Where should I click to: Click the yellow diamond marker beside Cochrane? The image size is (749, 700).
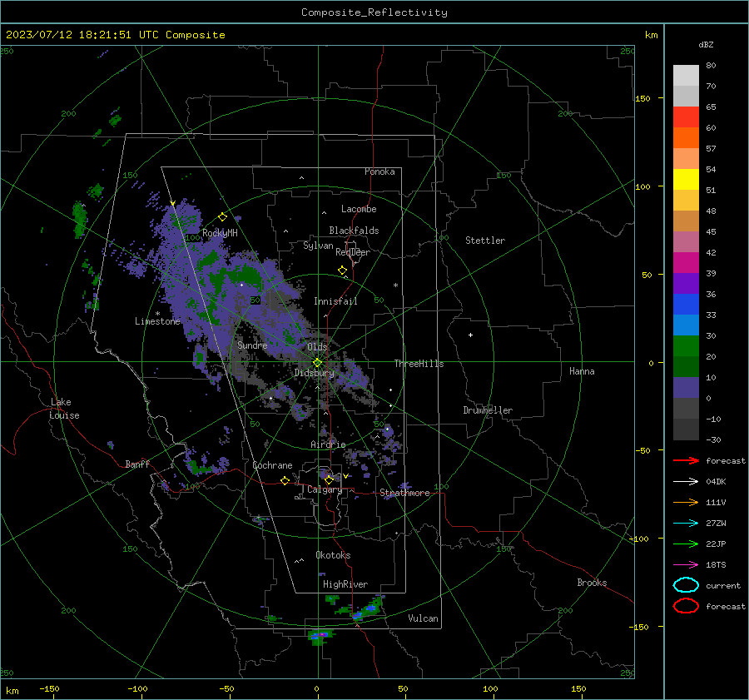coord(285,480)
